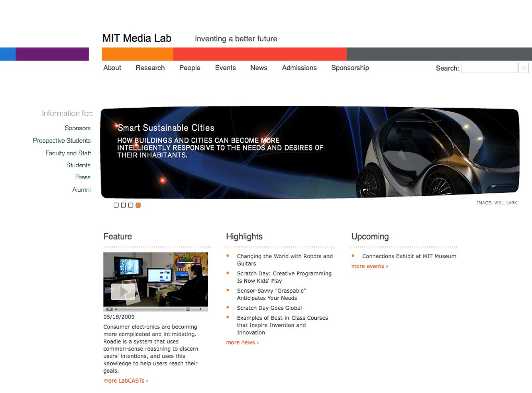This screenshot has height=393, width=532.
Task: Click the highlighted orange fourth slide indicator
Action: [138, 205]
